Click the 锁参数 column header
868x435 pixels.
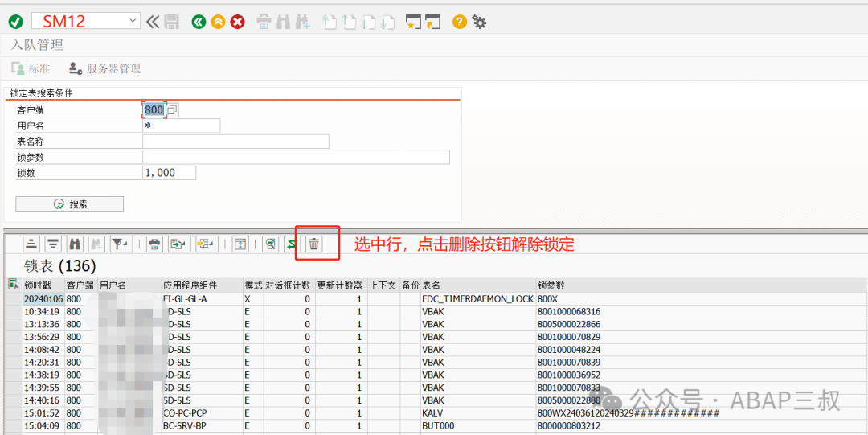click(701, 285)
